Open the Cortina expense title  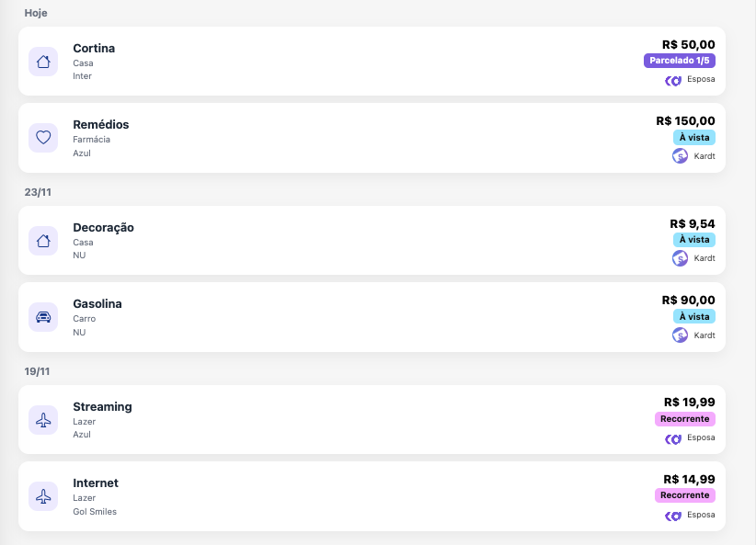[x=94, y=48]
